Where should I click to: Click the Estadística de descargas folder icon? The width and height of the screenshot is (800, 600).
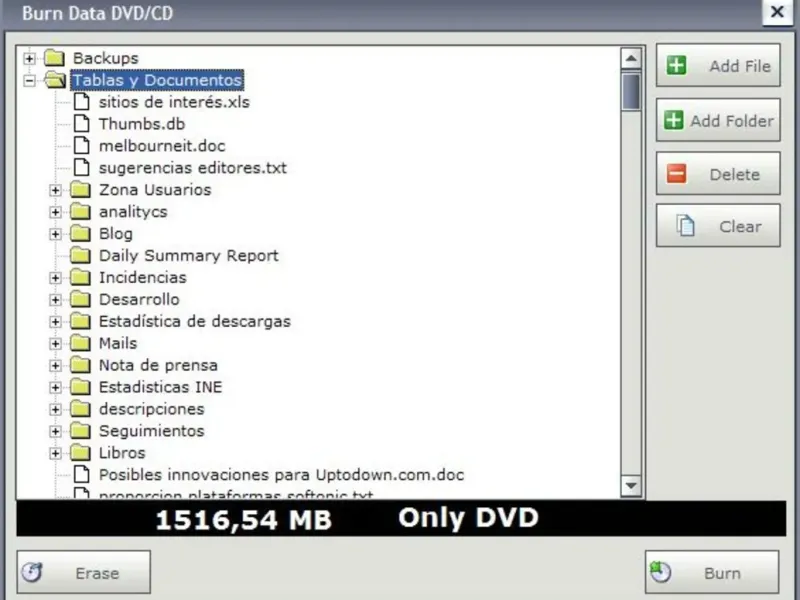pos(80,321)
